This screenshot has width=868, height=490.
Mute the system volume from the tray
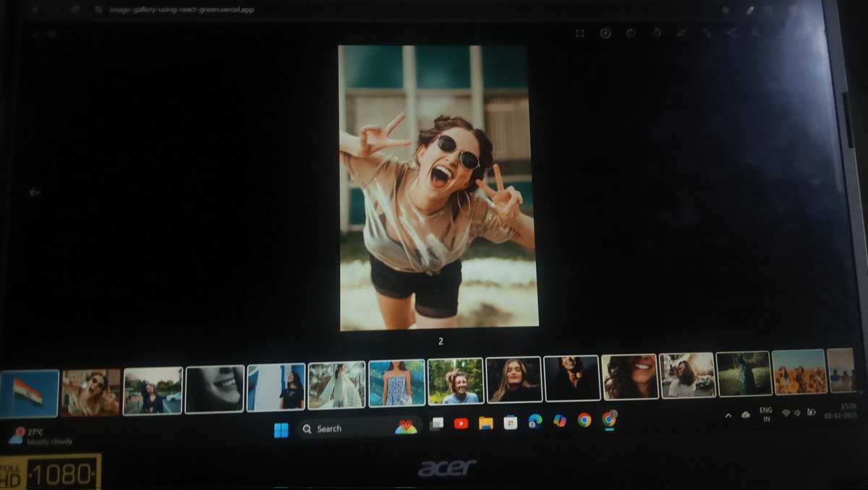(797, 414)
